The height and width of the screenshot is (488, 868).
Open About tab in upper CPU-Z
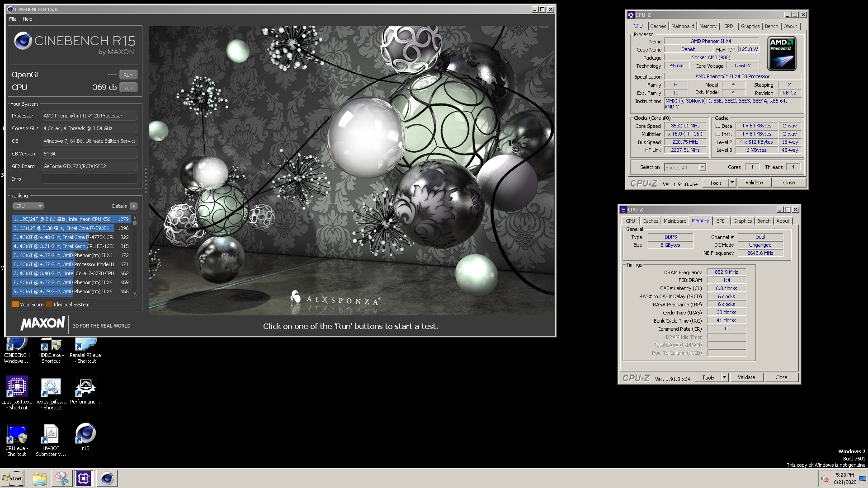click(791, 26)
